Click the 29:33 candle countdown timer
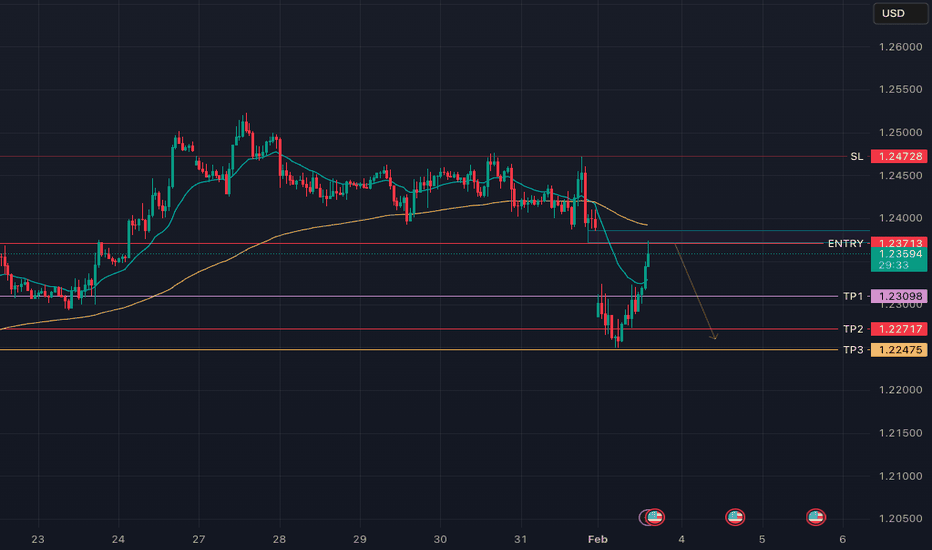Screen dimensions: 932x550 893,265
